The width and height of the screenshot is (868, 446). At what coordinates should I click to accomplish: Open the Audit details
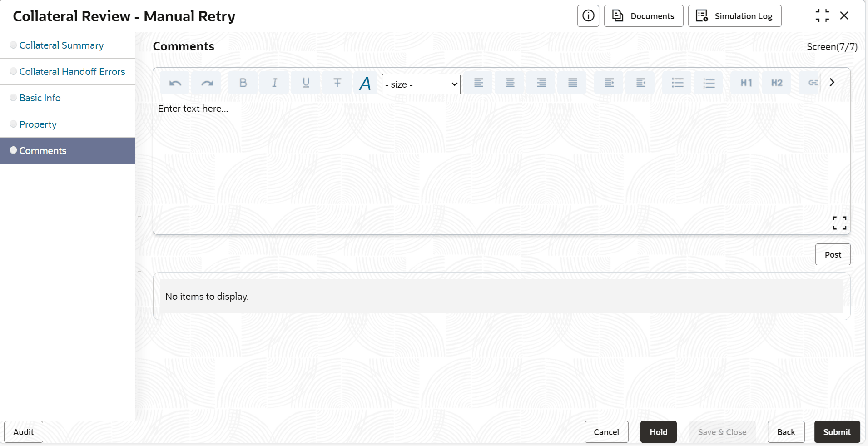24,432
